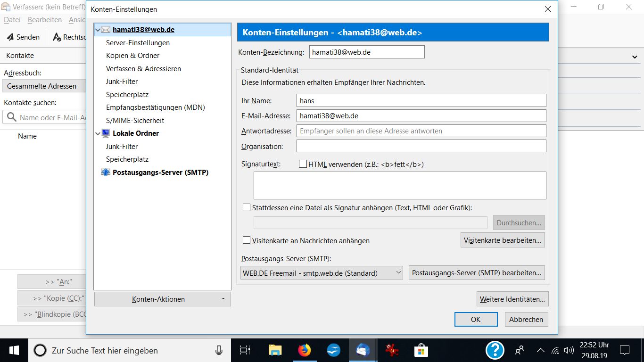Open the Konten-Aktionen dropdown menu
The height and width of the screenshot is (362, 644).
(x=162, y=299)
